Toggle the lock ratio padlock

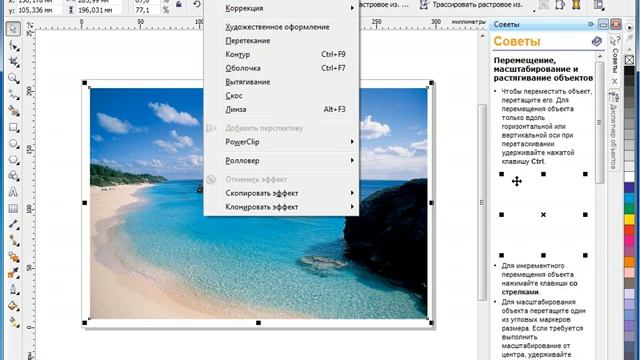pos(179,4)
